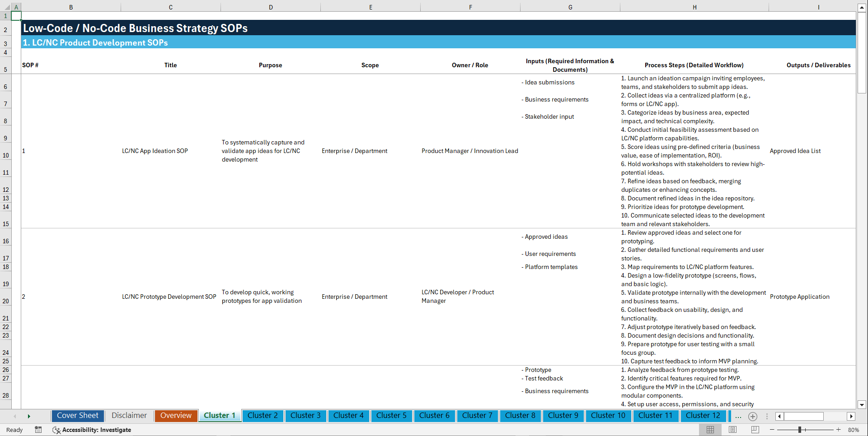Open Page Layout view
The width and height of the screenshot is (868, 436).
[732, 430]
